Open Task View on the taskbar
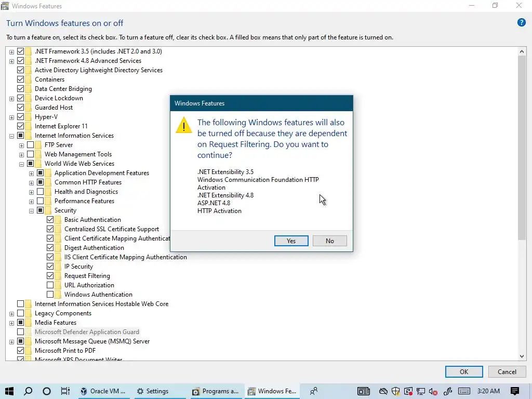 tap(65, 391)
